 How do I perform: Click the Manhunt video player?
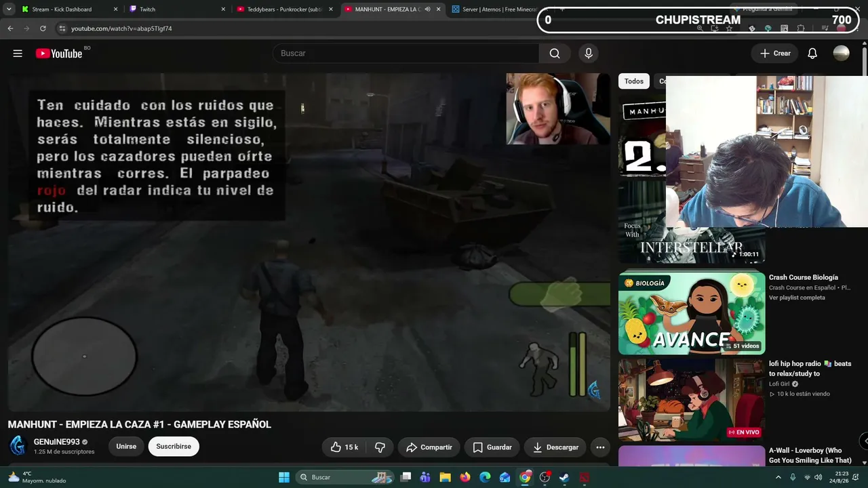[309, 242]
